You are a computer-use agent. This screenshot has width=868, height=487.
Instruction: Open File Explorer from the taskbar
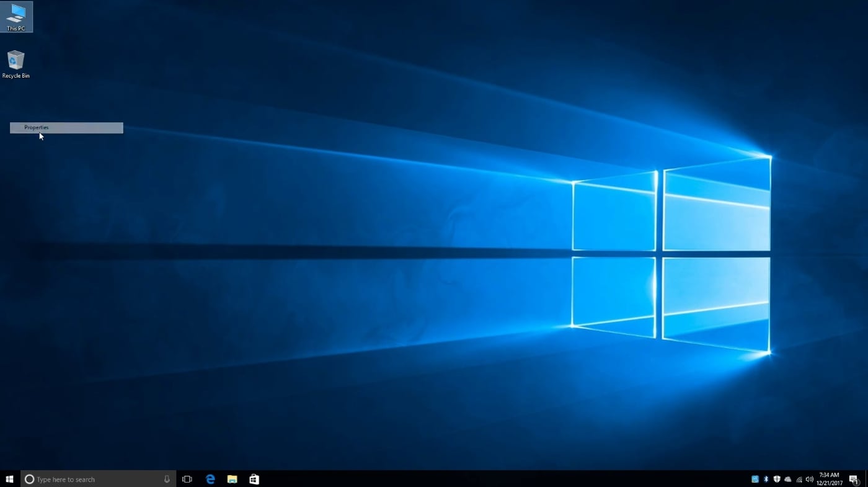point(232,479)
